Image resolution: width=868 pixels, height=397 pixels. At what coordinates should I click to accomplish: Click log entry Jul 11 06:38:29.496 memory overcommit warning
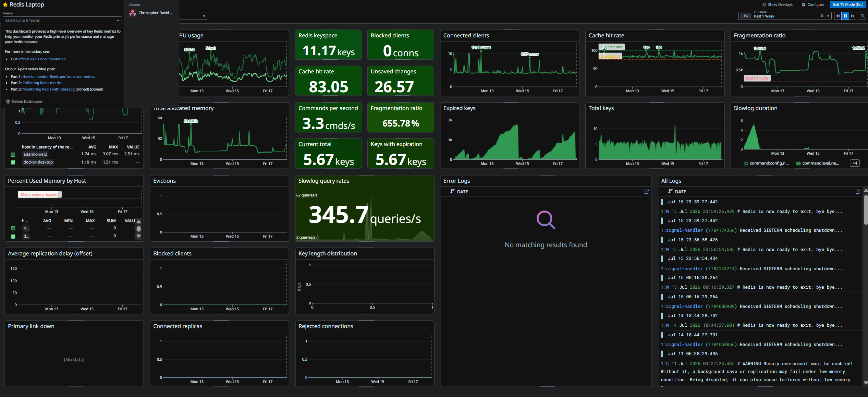[x=760, y=367]
